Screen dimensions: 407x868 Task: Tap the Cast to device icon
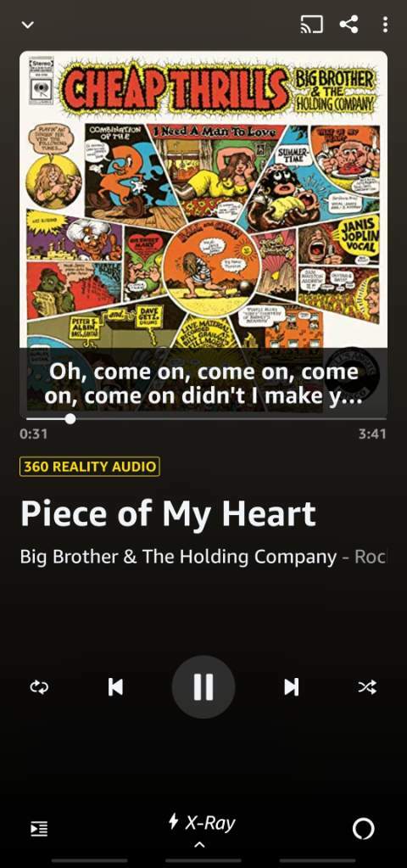click(x=311, y=25)
